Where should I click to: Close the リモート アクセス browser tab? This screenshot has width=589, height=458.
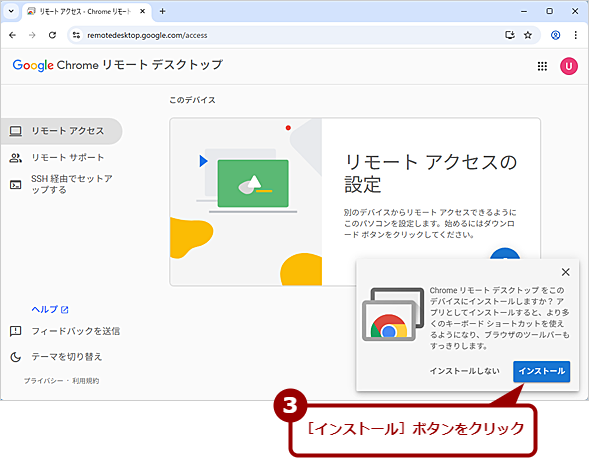click(142, 12)
